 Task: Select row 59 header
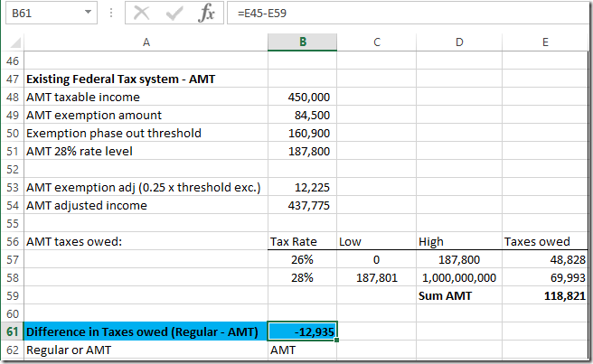point(13,295)
